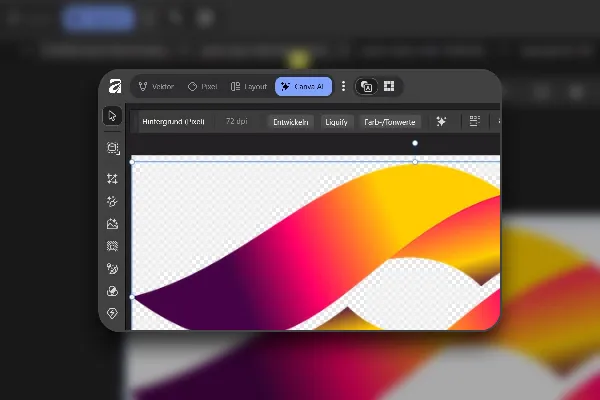Click the left-edge selection handle

132,297
